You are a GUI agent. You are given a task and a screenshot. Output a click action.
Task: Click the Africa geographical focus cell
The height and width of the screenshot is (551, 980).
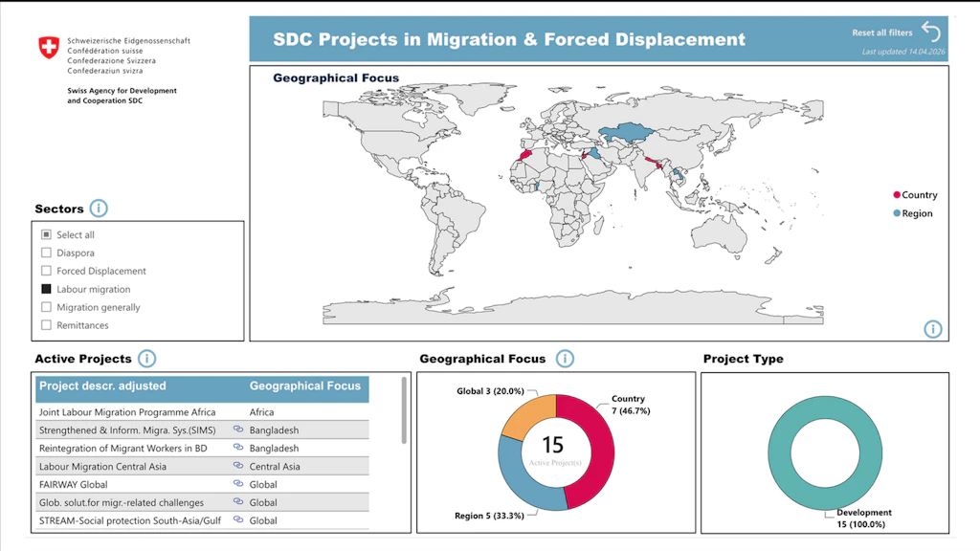261,411
